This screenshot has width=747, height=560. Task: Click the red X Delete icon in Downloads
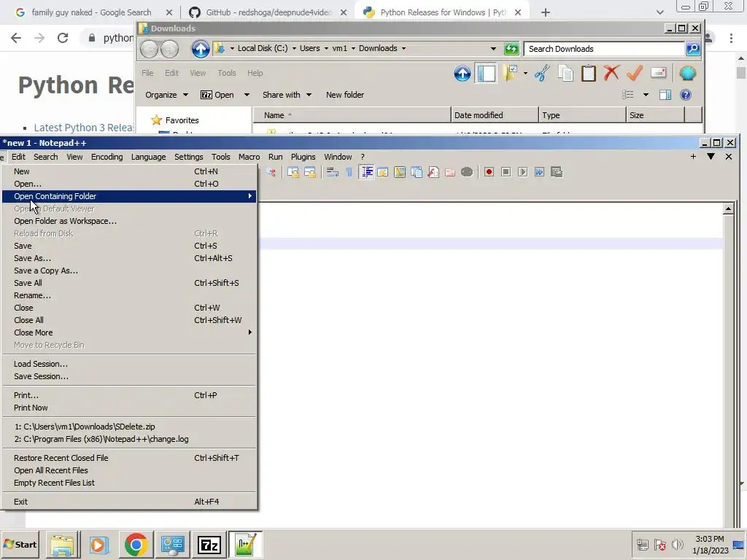(x=611, y=74)
